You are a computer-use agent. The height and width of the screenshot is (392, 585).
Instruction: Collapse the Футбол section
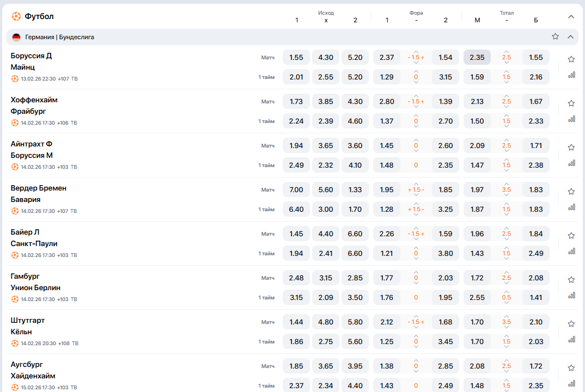tap(571, 16)
